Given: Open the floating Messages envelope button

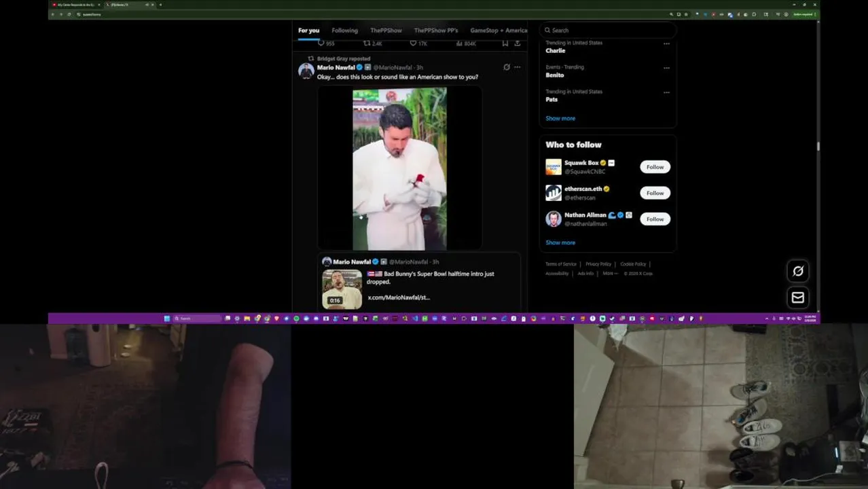Looking at the screenshot, I should point(798,297).
